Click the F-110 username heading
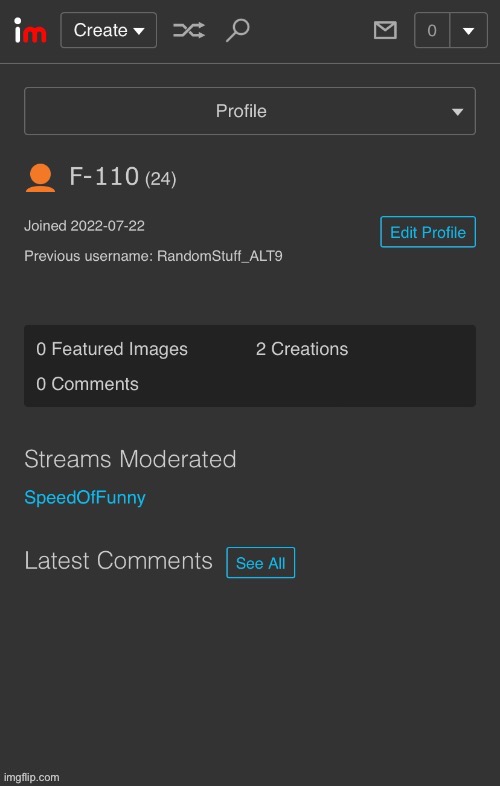Screen dimensions: 500x786 [104, 176]
